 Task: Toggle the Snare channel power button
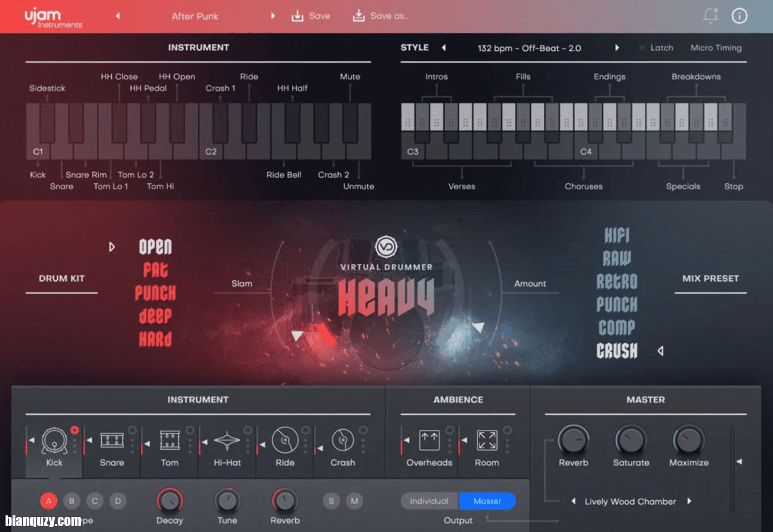[x=132, y=430]
